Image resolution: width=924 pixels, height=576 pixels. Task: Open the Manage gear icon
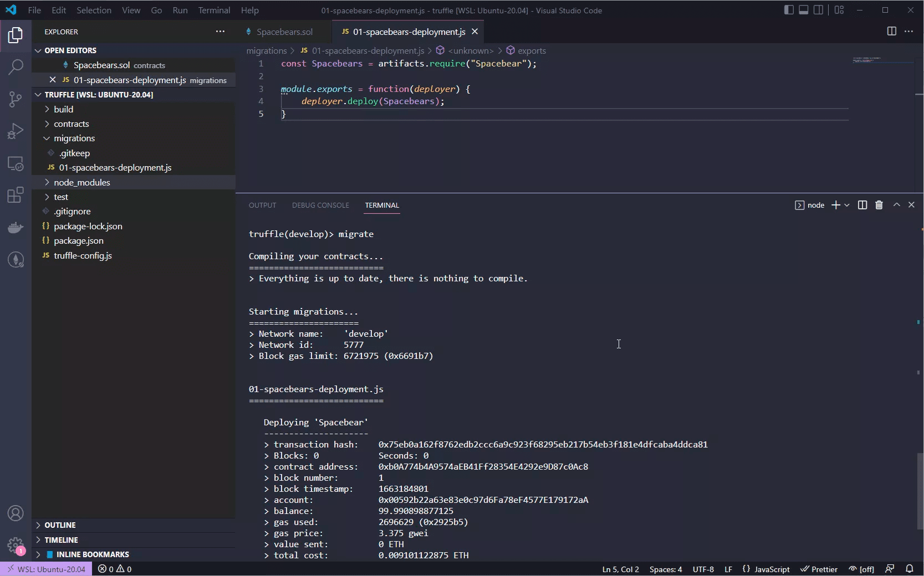pos(16,546)
